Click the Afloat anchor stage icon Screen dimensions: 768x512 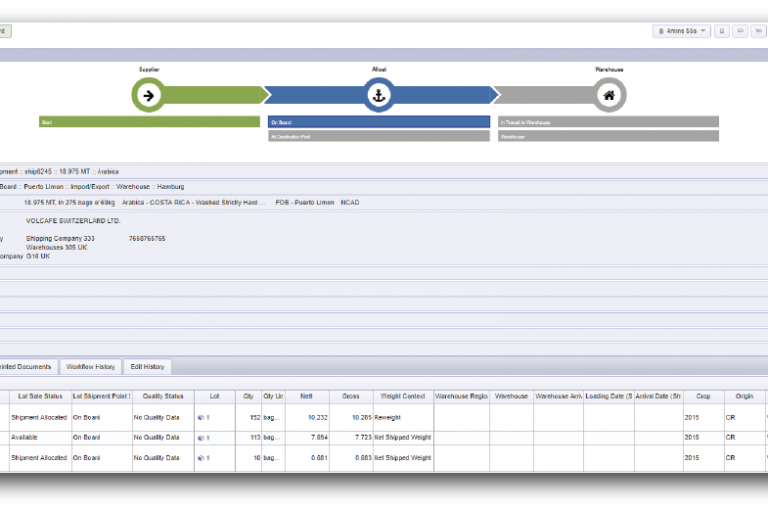[x=379, y=96]
